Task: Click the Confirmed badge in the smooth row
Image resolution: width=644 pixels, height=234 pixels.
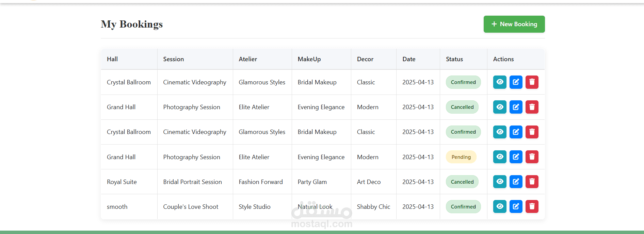Action: [x=463, y=207]
